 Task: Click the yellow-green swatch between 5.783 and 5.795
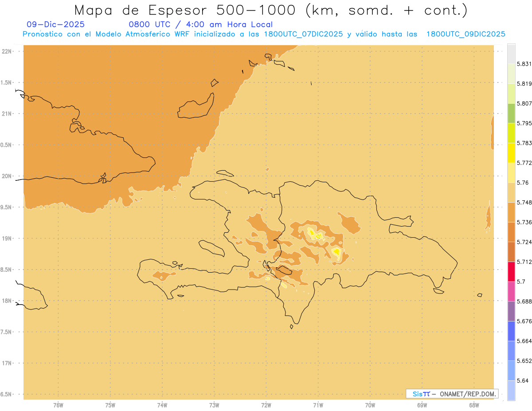coord(511,133)
